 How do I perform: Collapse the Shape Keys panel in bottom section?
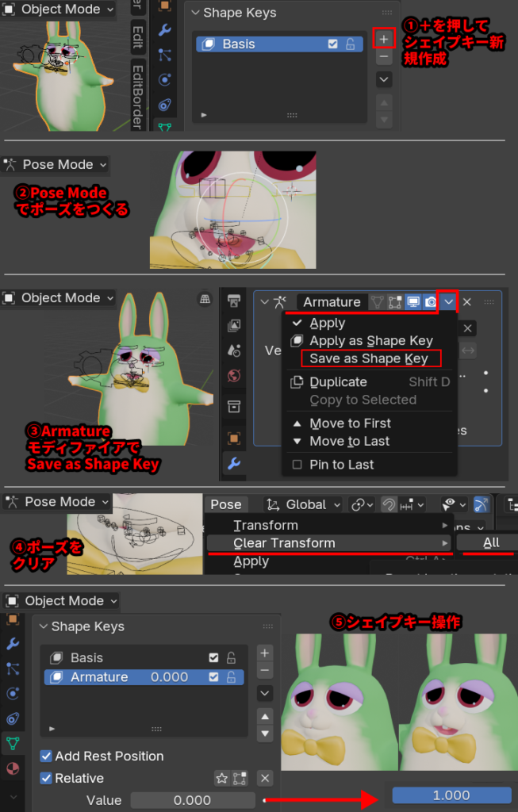tap(43, 626)
